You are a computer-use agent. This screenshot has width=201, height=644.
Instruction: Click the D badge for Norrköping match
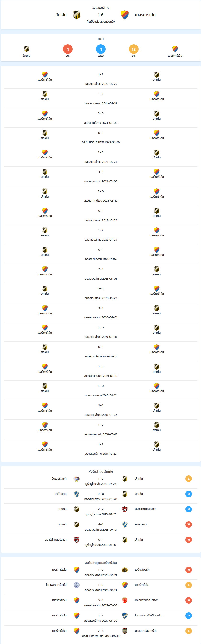[189, 616]
